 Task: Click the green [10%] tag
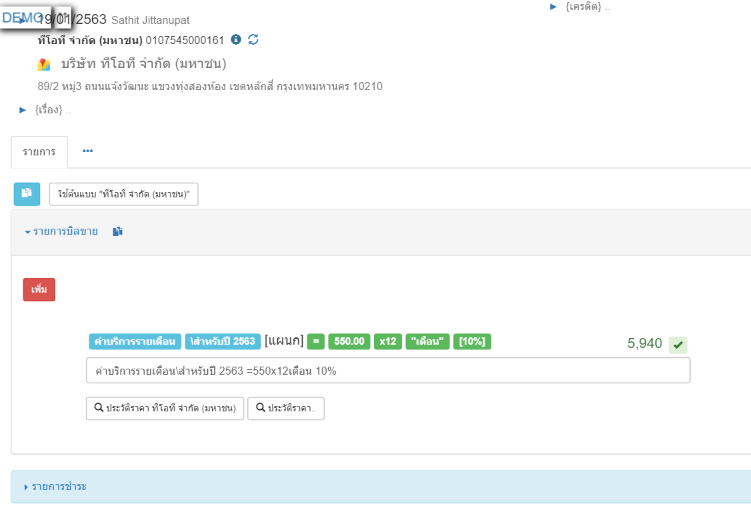click(x=472, y=341)
